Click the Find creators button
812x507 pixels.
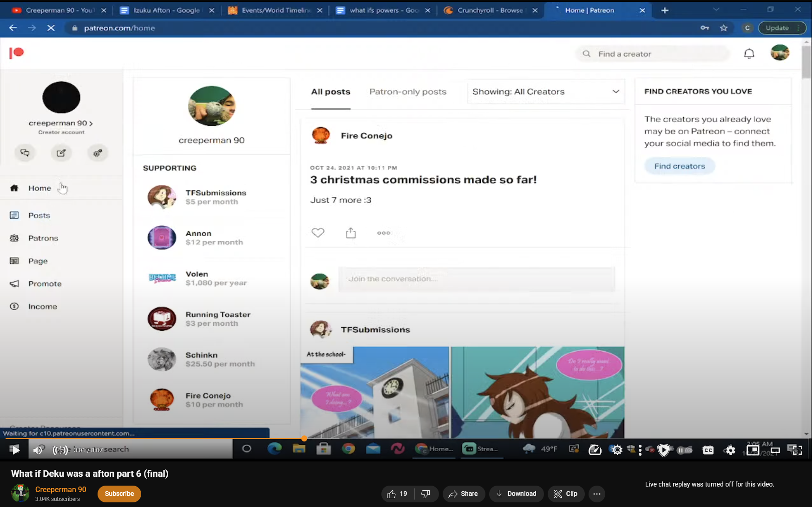(680, 166)
